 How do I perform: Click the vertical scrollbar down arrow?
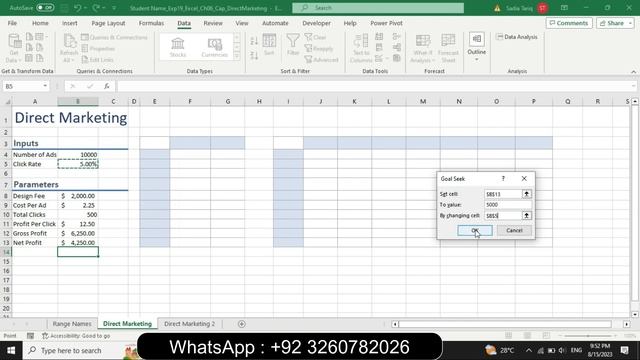point(635,314)
